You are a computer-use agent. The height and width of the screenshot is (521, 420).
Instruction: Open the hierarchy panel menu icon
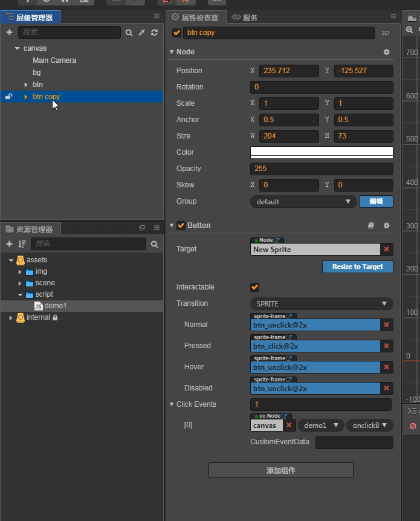click(x=157, y=16)
